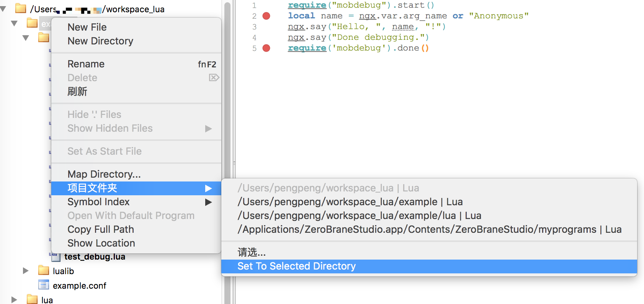The width and height of the screenshot is (644, 304).
Task: Click the 'or' keyword on line 2
Action: coord(458,16)
